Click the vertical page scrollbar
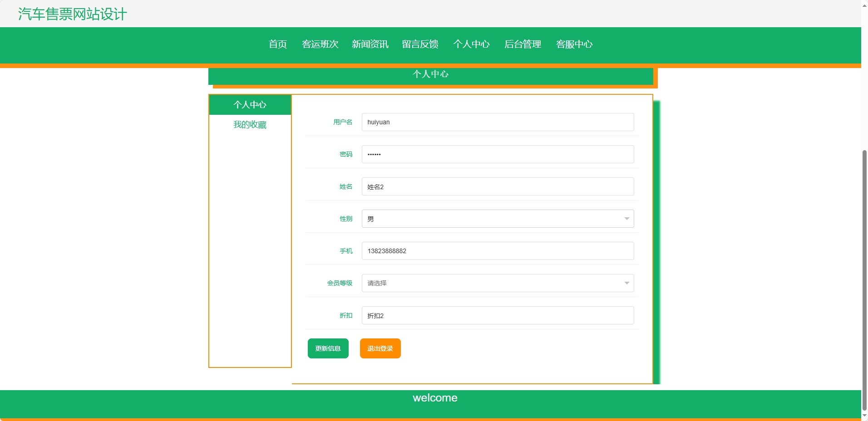 pyautogui.click(x=864, y=272)
